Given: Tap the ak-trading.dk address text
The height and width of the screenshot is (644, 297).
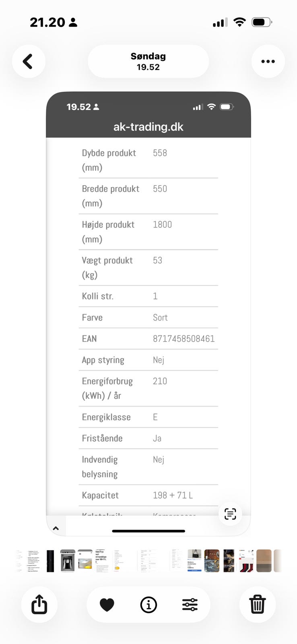Looking at the screenshot, I should click(148, 127).
